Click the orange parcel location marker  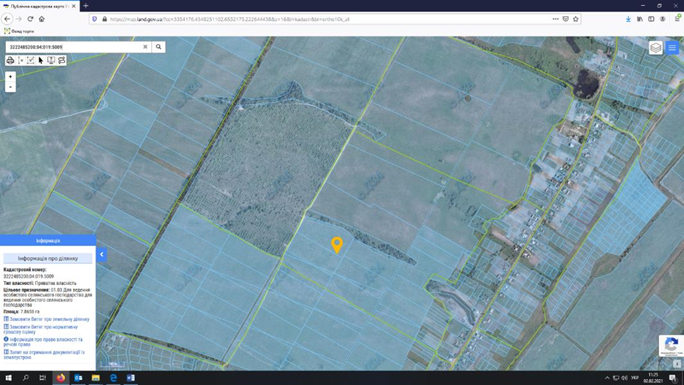[337, 245]
